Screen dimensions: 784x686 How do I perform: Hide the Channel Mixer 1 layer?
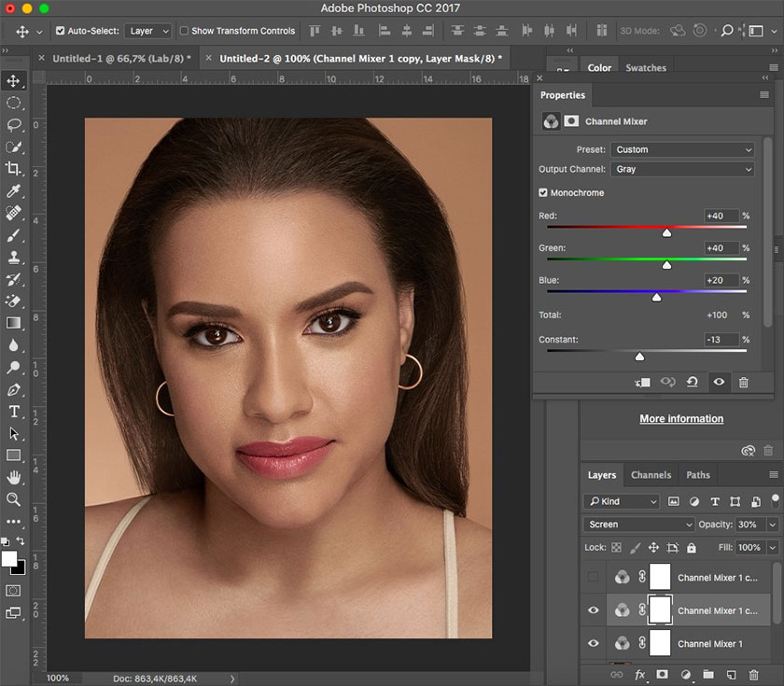click(x=594, y=644)
